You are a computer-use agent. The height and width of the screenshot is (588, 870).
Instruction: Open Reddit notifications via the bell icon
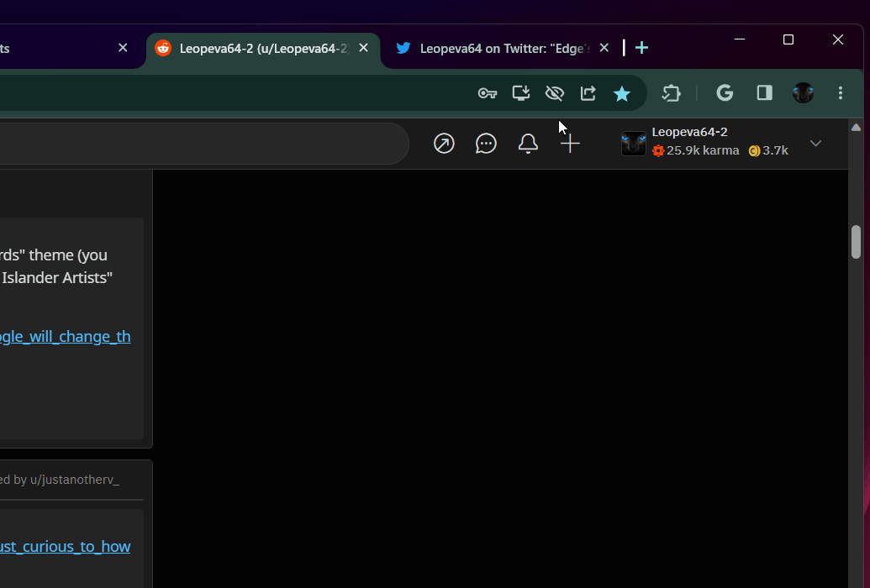(x=528, y=143)
